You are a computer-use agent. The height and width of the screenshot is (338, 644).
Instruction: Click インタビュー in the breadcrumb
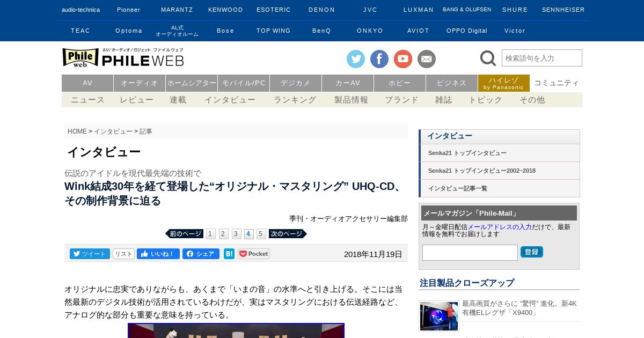coord(113,131)
